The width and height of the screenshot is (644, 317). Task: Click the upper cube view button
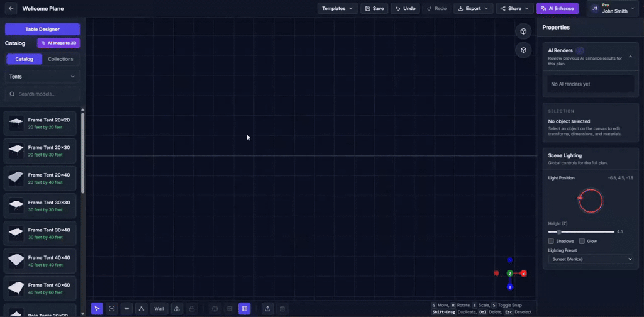coord(523,31)
